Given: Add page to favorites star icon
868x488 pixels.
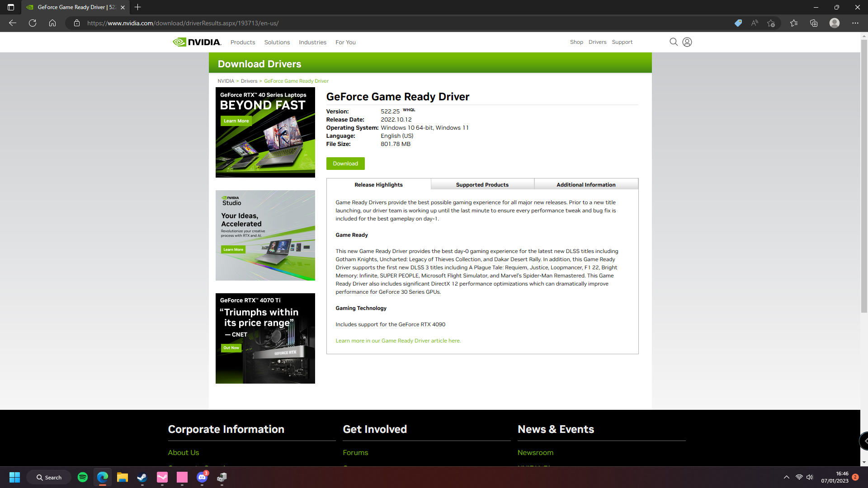Looking at the screenshot, I should pos(771,23).
